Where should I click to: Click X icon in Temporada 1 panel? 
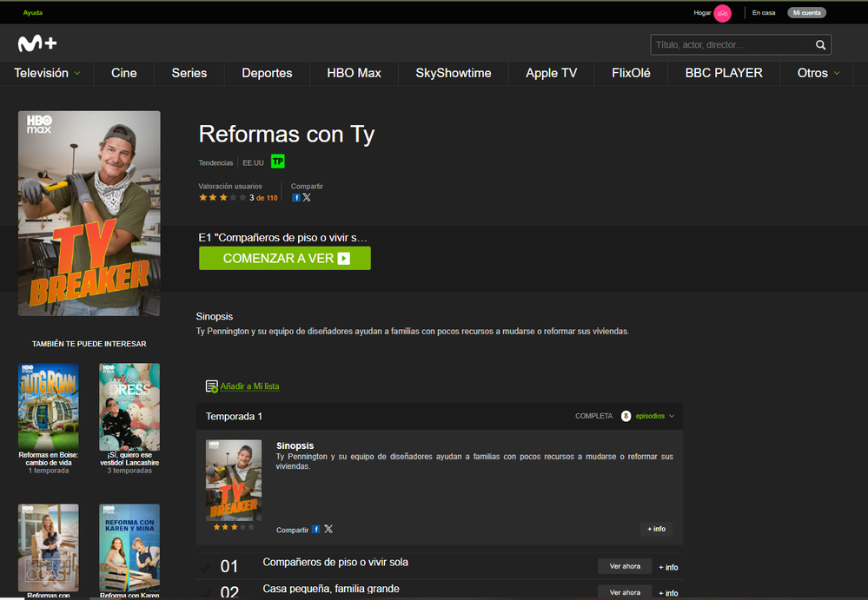pos(328,530)
